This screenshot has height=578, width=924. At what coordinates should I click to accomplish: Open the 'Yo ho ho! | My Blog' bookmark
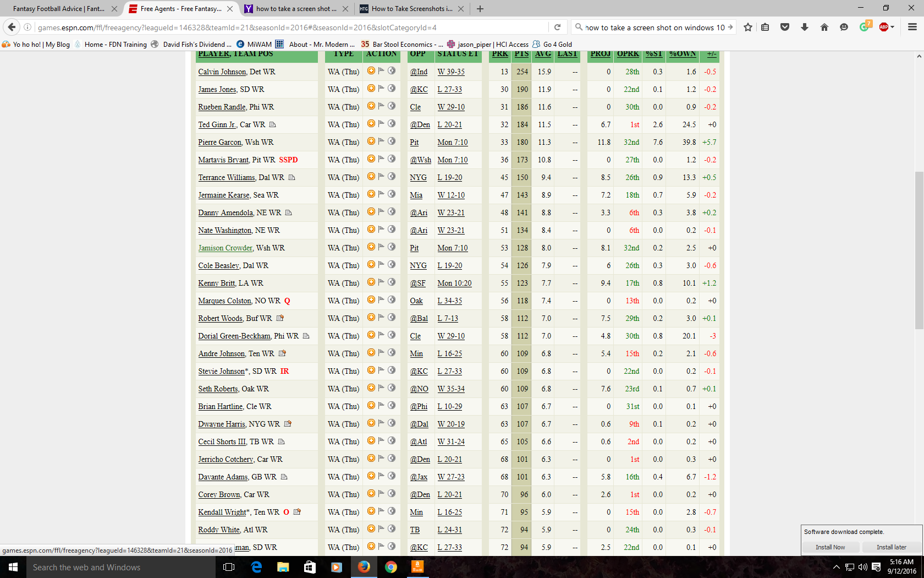point(36,44)
